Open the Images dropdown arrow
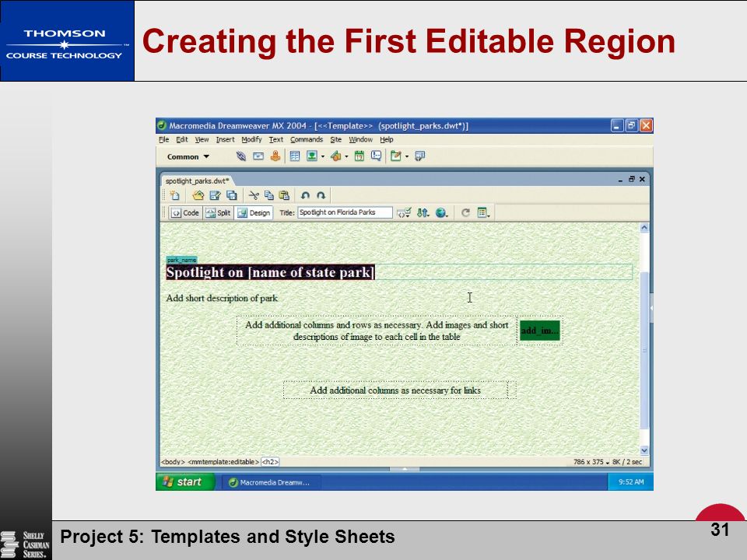The width and height of the screenshot is (747, 560). click(322, 156)
